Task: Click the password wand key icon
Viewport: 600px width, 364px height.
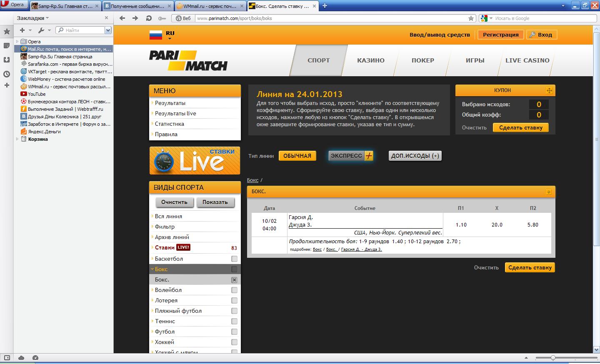Action: 162,18
